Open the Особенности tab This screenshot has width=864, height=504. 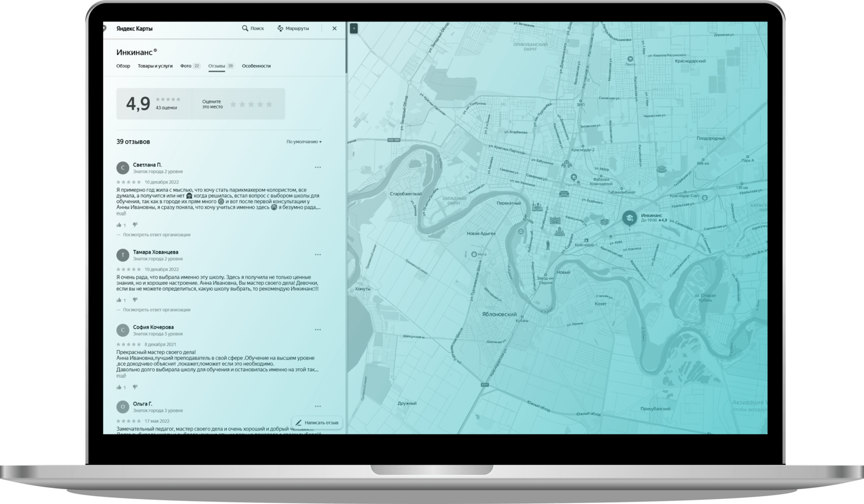tap(256, 66)
